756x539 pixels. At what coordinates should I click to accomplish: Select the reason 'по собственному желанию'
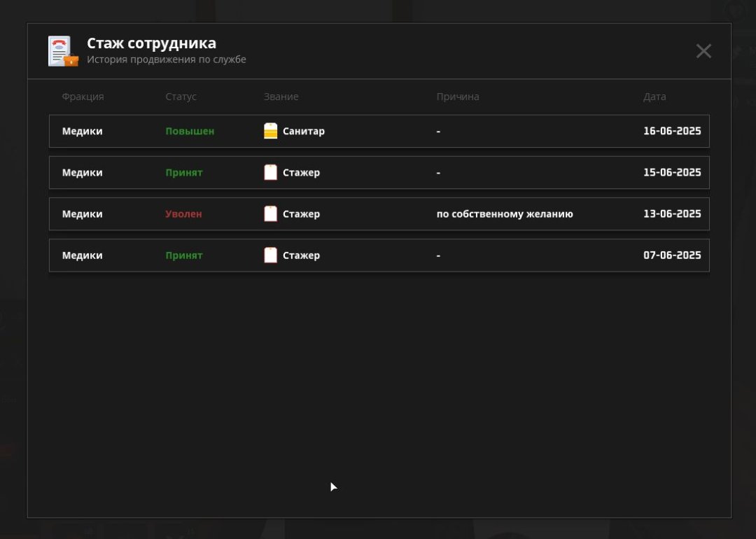(504, 213)
